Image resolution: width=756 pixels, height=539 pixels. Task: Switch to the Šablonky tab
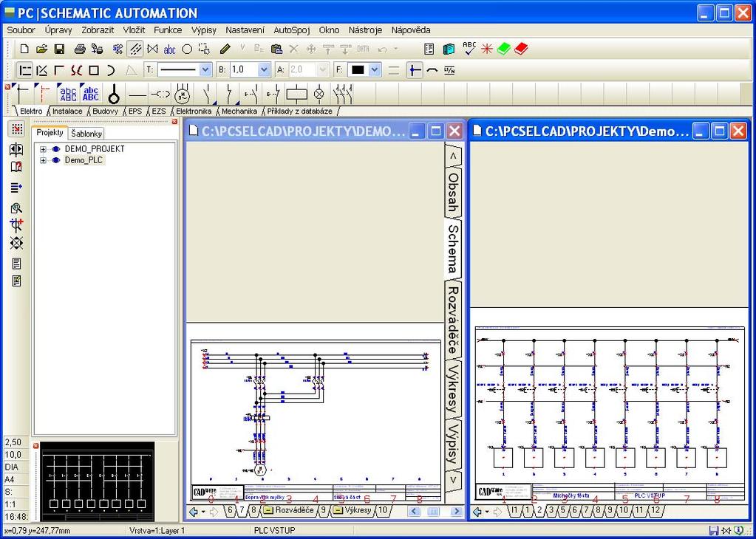(86, 134)
